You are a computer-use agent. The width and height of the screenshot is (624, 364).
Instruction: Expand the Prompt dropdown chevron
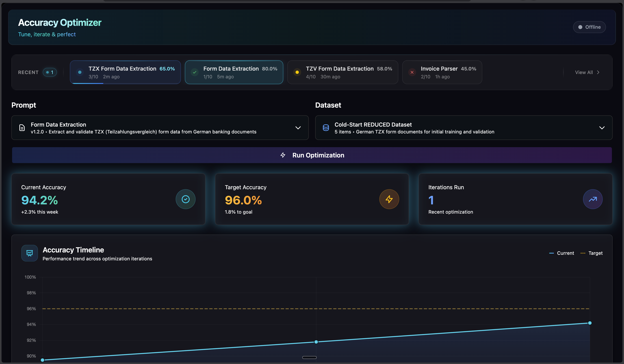pos(298,128)
